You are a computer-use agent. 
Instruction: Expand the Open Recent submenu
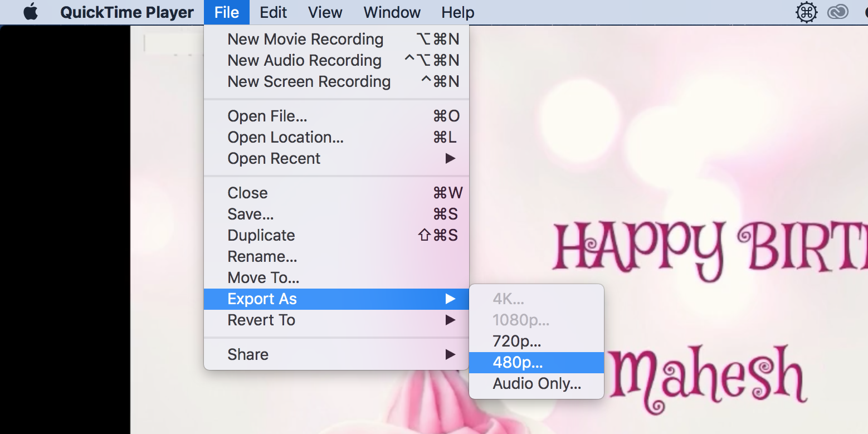click(x=274, y=158)
